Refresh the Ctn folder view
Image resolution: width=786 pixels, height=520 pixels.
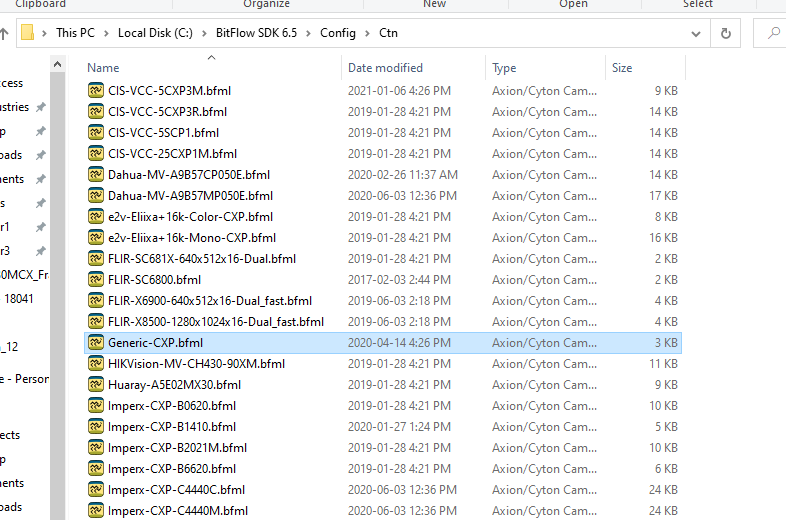(x=725, y=34)
